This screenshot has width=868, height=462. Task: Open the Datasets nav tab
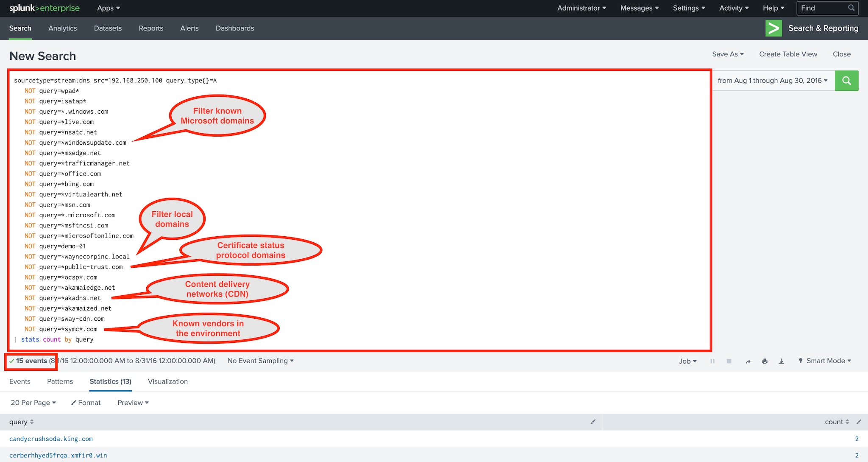tap(108, 28)
